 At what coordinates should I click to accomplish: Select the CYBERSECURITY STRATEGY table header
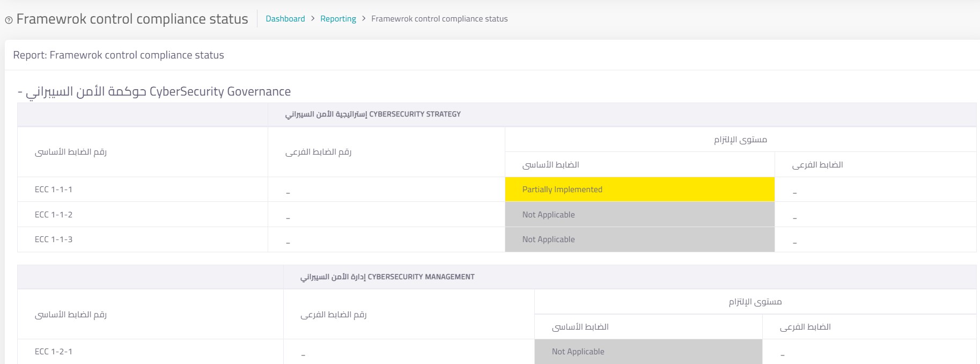pyautogui.click(x=373, y=114)
